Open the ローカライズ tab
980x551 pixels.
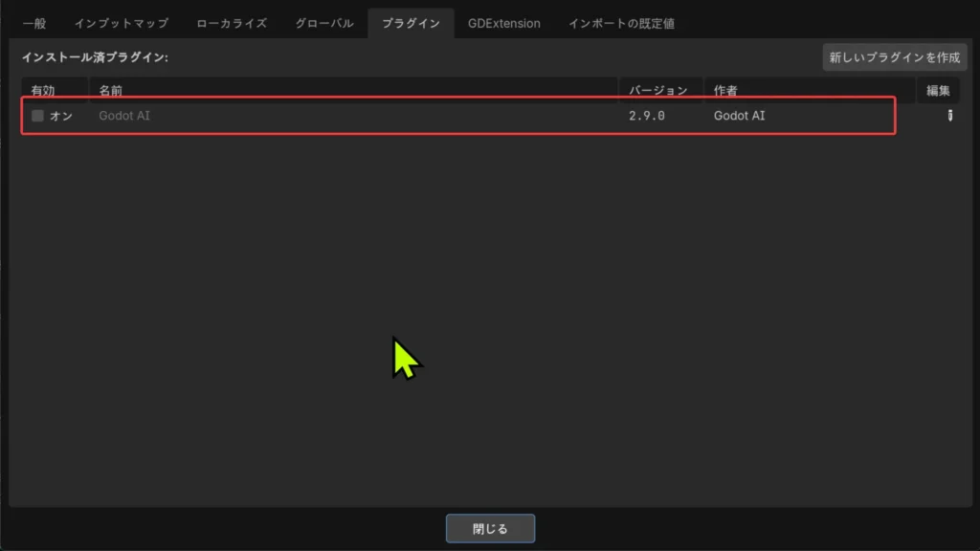coord(232,24)
